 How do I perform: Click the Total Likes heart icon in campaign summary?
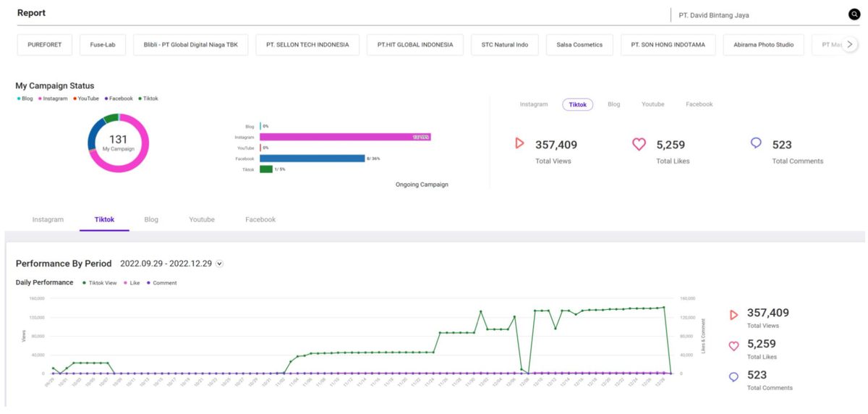pyautogui.click(x=639, y=144)
